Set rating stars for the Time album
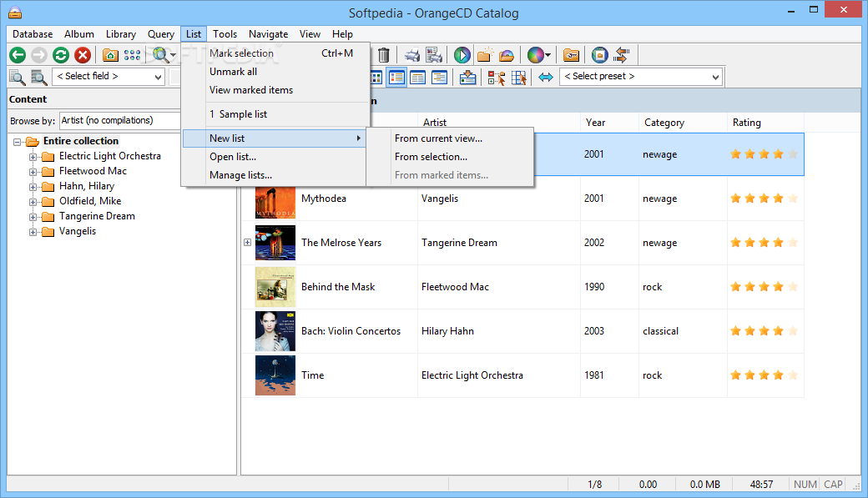This screenshot has width=868, height=498. click(764, 375)
